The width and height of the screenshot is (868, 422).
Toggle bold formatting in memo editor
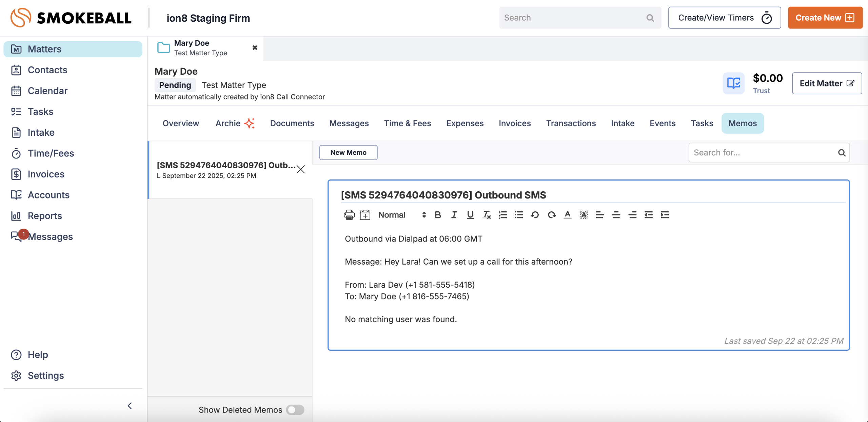pyautogui.click(x=437, y=215)
